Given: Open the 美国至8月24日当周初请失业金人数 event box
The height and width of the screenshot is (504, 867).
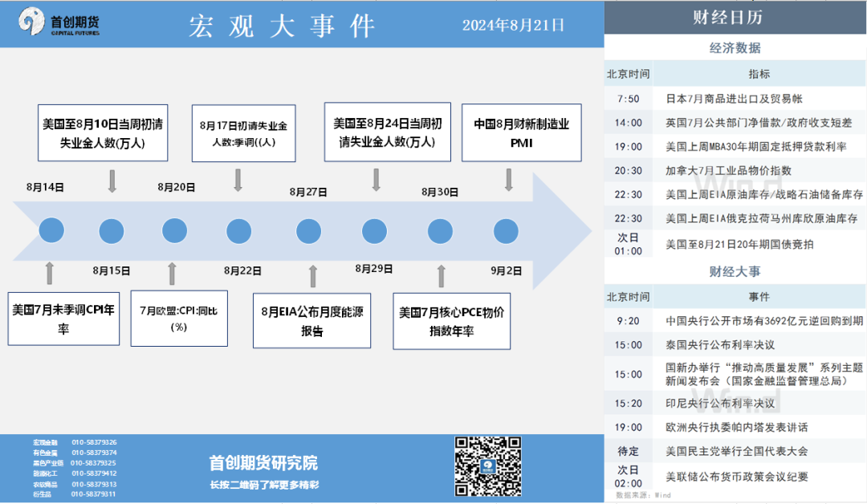Looking at the screenshot, I should point(388,132).
